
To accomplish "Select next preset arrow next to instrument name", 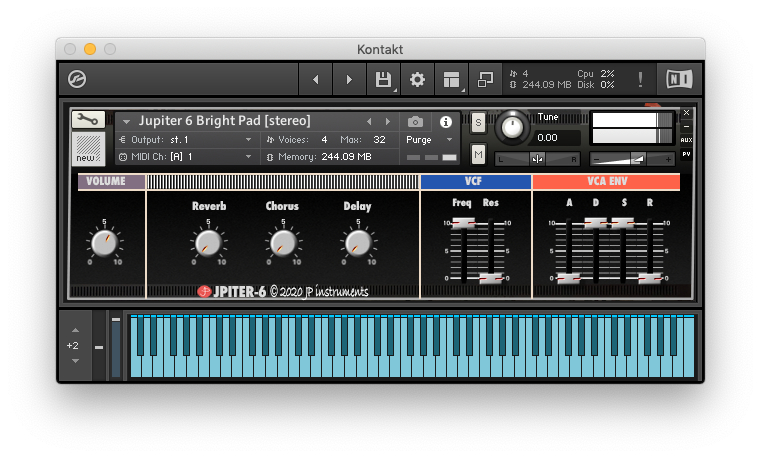I will [x=388, y=121].
